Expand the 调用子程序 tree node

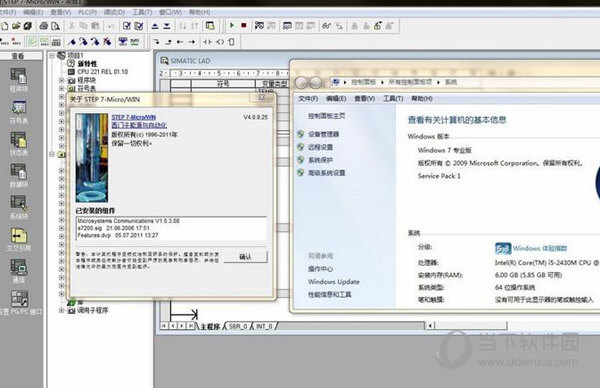(61, 310)
